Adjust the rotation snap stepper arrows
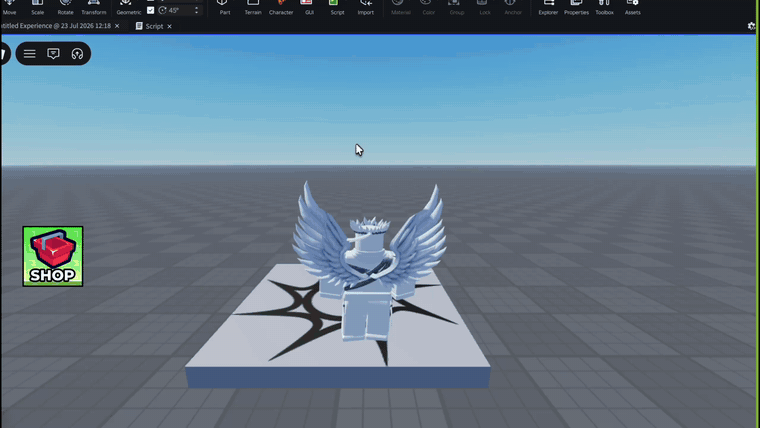The width and height of the screenshot is (760, 428). coord(196,10)
